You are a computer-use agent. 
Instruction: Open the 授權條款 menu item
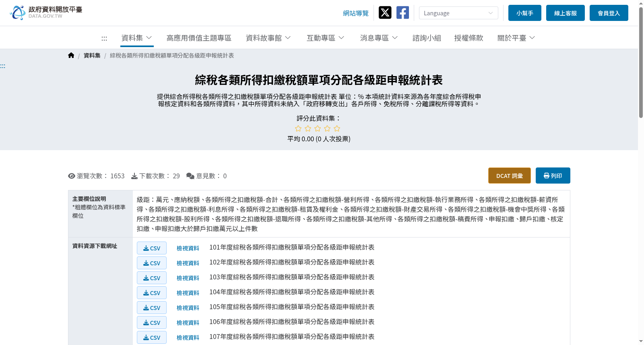coord(469,38)
